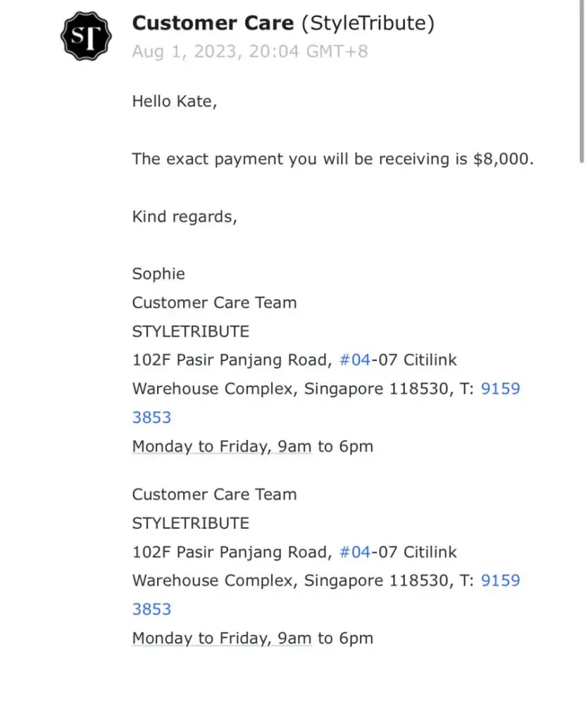Screen dimensions: 588x704
Task: Click the Aug 1, 2023 timestamp
Action: point(249,51)
